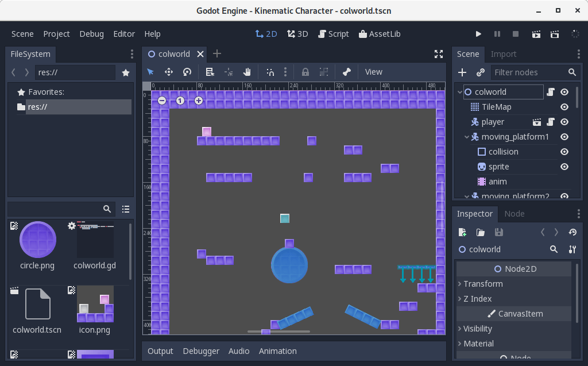
Task: Collapse the moving_platform1 node tree
Action: tap(467, 137)
